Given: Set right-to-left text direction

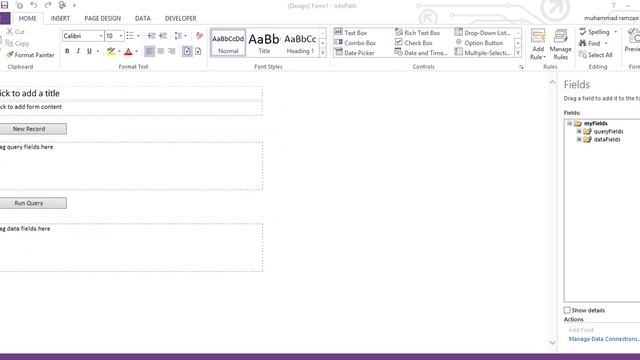Looking at the screenshot, I should coord(198,51).
